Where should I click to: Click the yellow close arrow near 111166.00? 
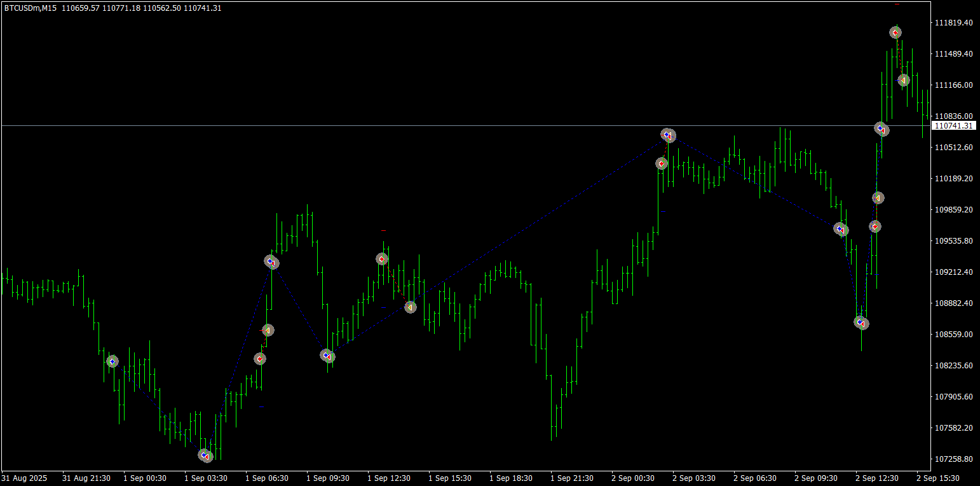903,80
